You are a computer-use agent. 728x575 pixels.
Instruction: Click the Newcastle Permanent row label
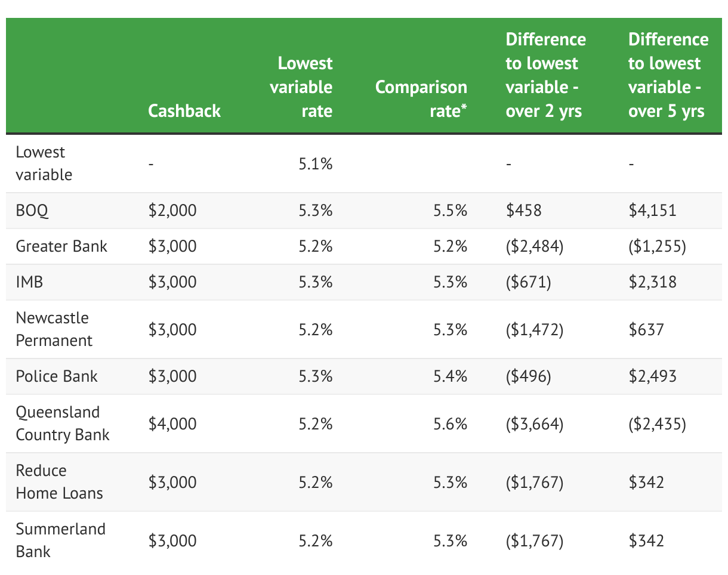[54, 329]
